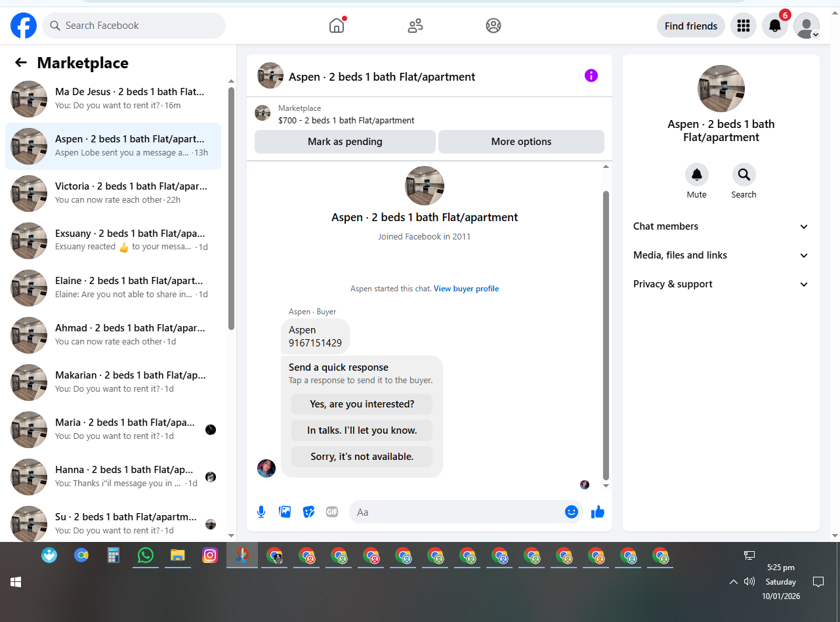The width and height of the screenshot is (840, 622).
Task: Open the Ahmad conversation
Action: click(x=113, y=335)
